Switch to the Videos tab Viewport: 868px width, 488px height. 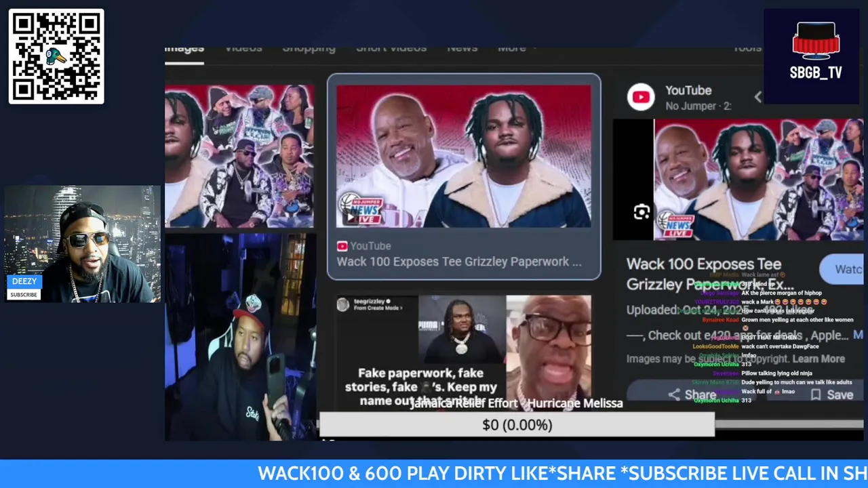click(x=243, y=49)
